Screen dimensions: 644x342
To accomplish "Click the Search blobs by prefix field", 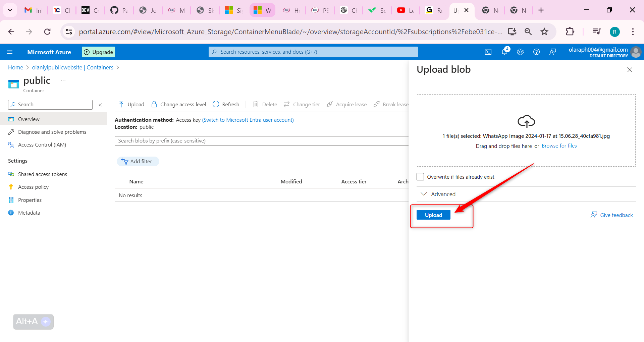I will click(262, 141).
